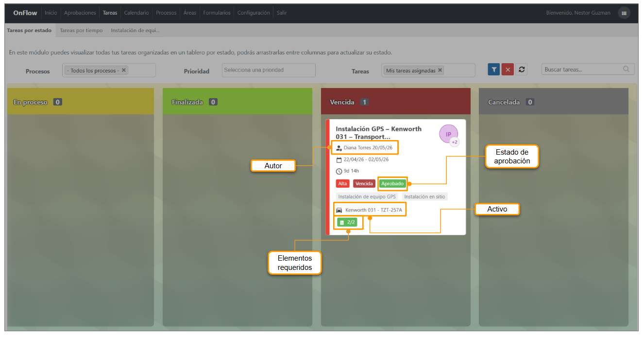Select the Tareas item in the navigation bar

coord(110,13)
